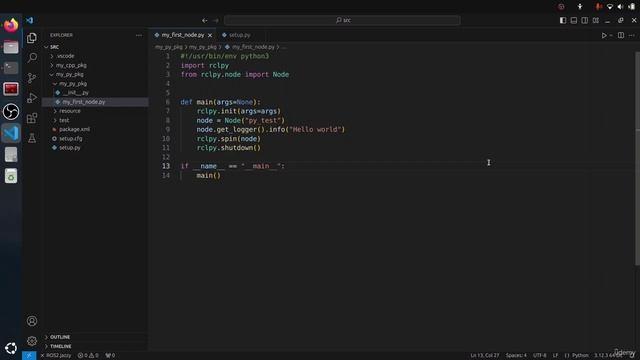Open the Accounts menu icon

(32, 321)
